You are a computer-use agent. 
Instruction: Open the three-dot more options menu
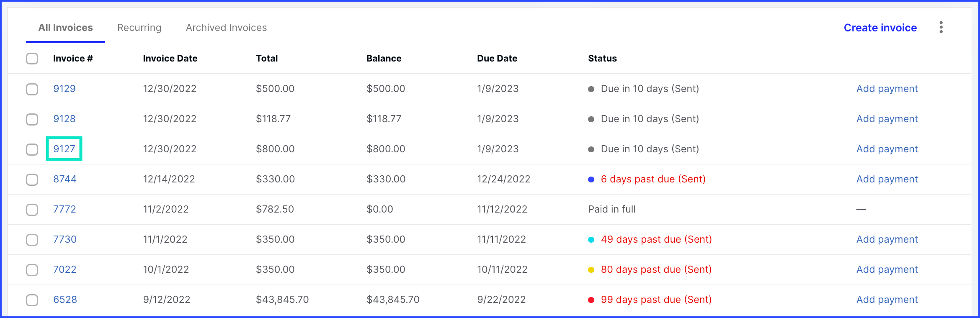tap(941, 27)
